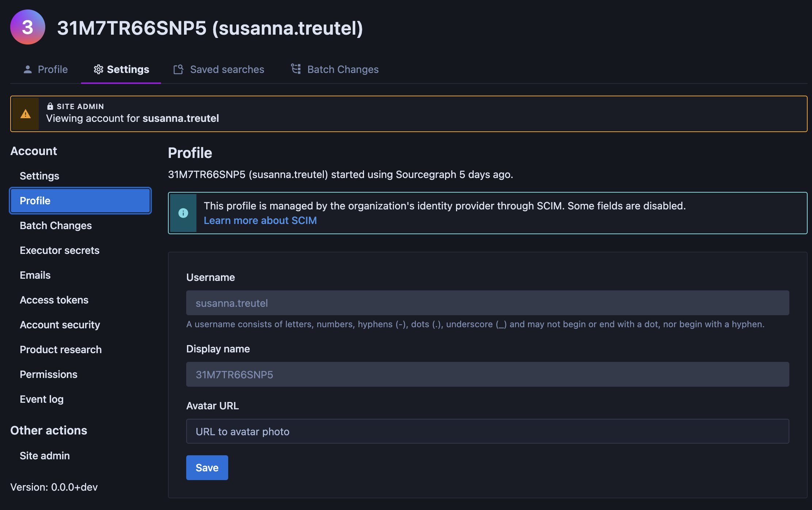Switch to the Saved searches tab
This screenshot has width=812, height=510.
227,69
